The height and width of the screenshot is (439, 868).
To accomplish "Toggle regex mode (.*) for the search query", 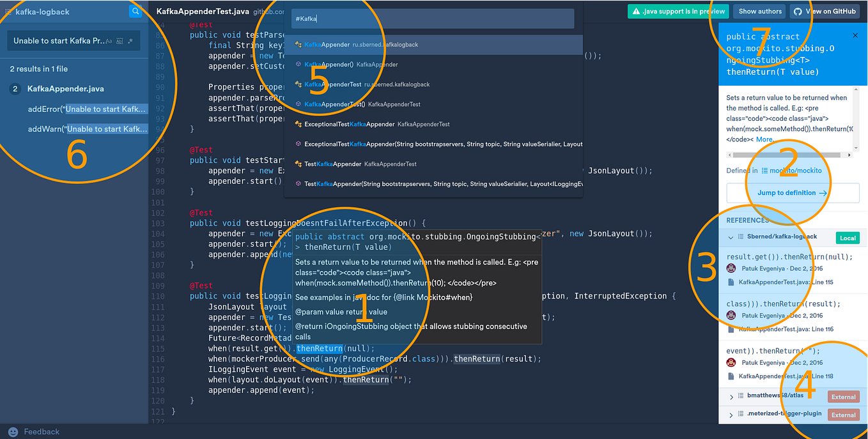I will click(x=130, y=40).
